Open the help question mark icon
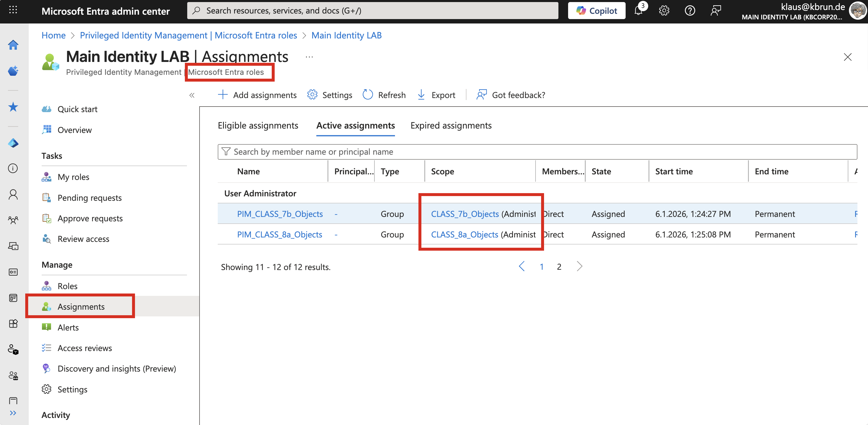The height and width of the screenshot is (425, 868). click(690, 11)
